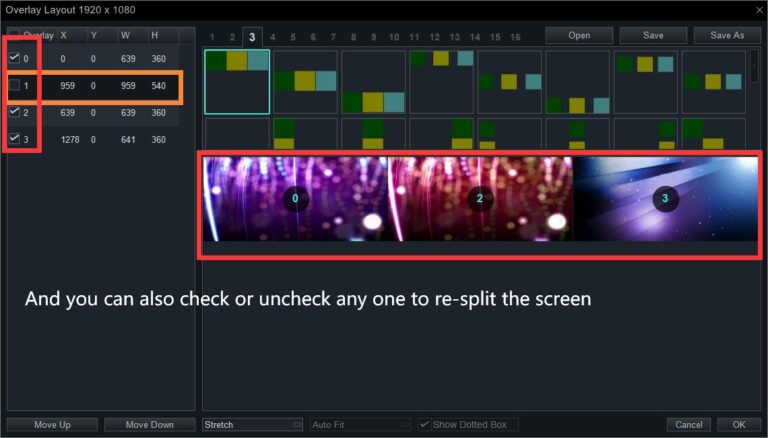Switch to layout tab 2

pyautogui.click(x=232, y=37)
